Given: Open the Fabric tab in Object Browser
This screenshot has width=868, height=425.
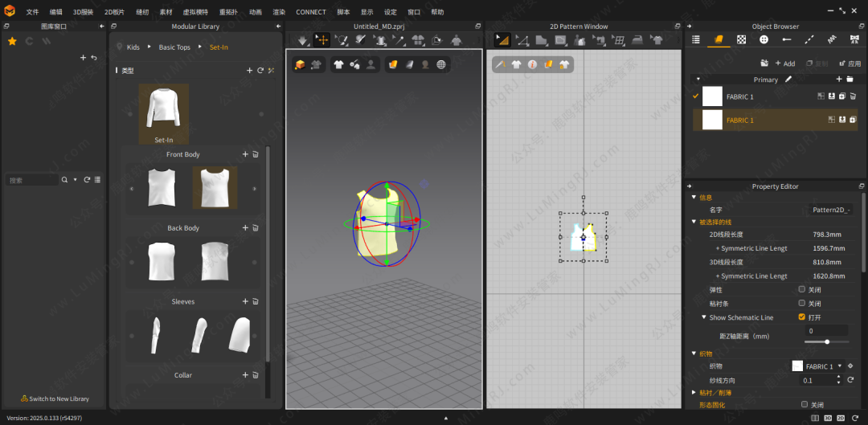Looking at the screenshot, I should (719, 39).
